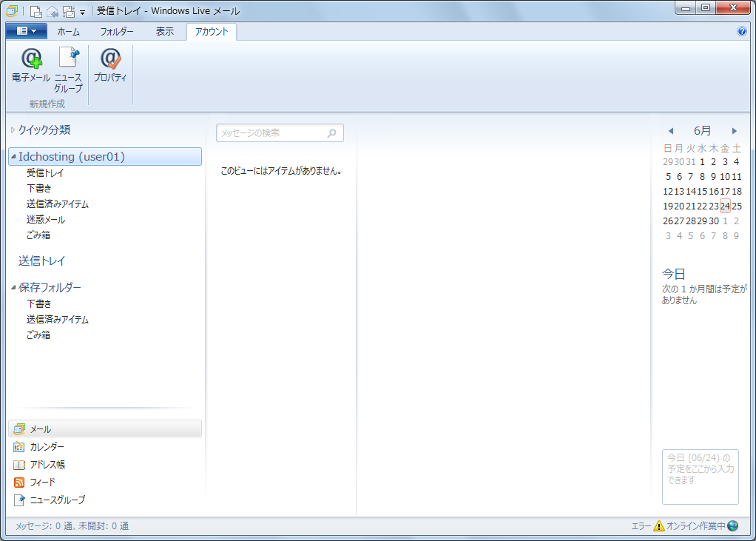The width and height of the screenshot is (756, 541).
Task: Click the new item quick access icon
Action: point(36,11)
